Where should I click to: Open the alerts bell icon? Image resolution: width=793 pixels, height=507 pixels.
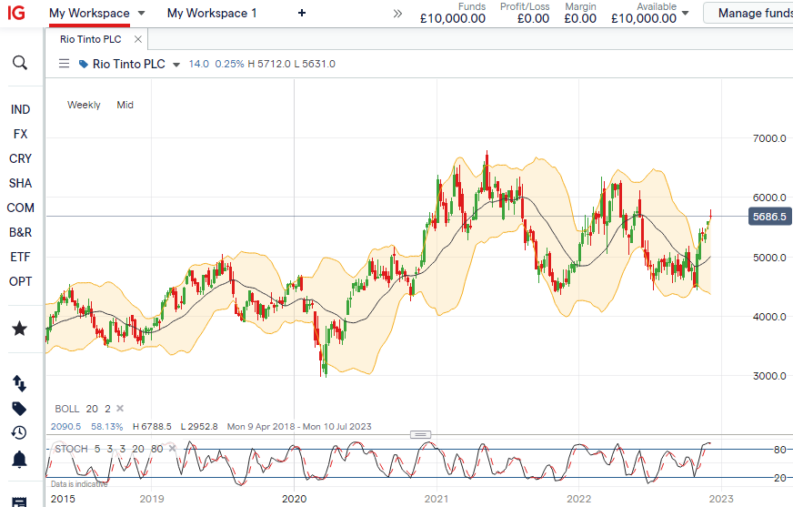(19, 459)
